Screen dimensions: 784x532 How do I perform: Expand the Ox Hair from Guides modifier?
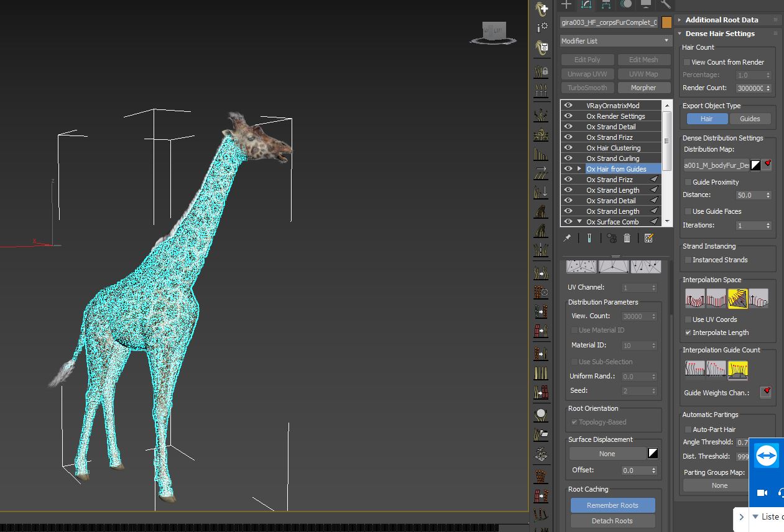click(x=579, y=169)
